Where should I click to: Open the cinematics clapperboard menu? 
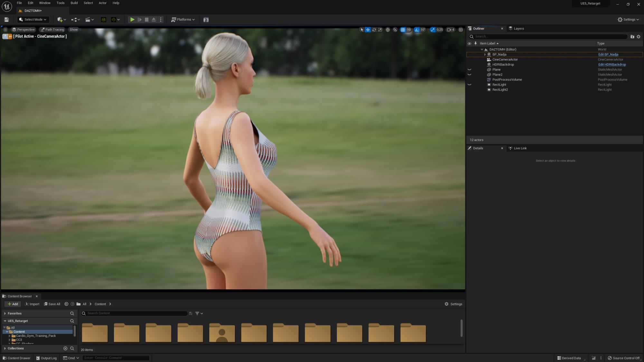point(89,20)
